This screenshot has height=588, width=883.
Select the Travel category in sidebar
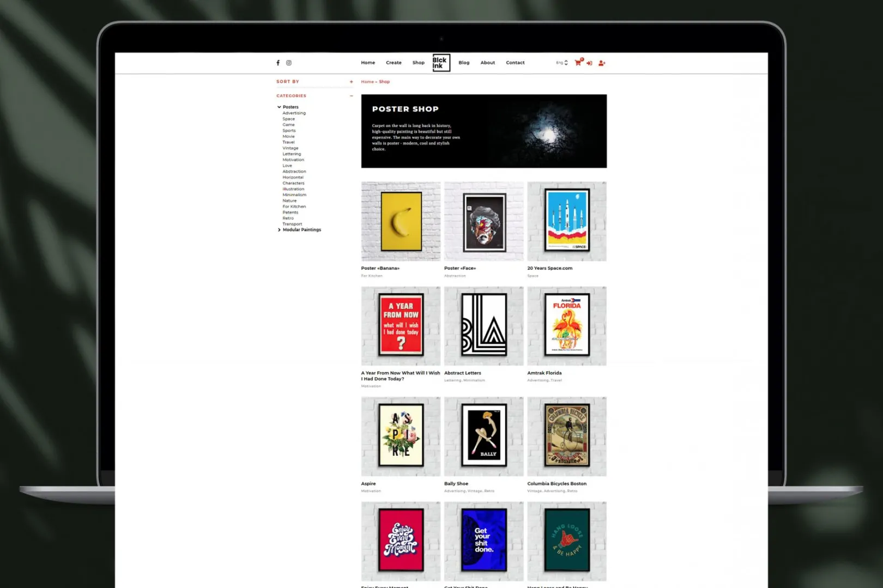(288, 142)
